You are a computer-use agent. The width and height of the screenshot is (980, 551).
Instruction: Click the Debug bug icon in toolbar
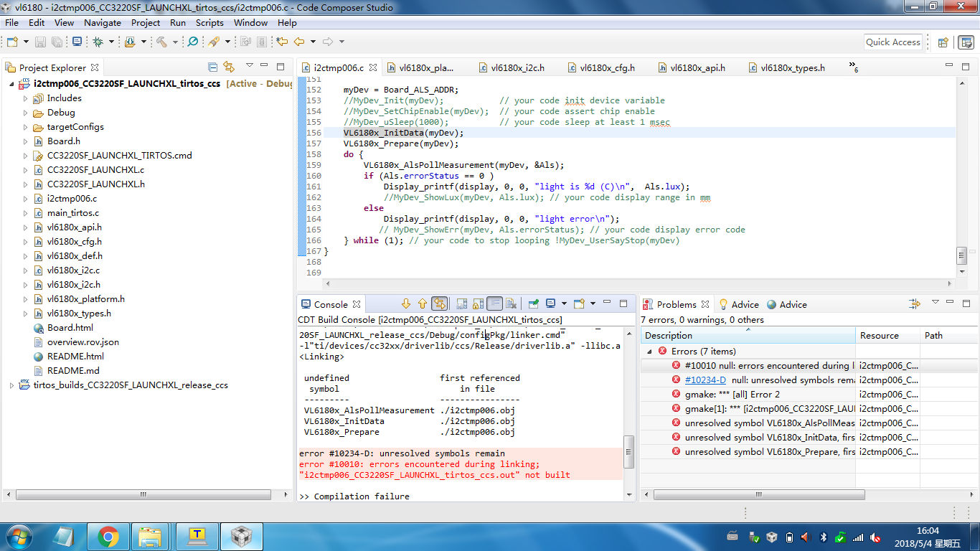98,42
